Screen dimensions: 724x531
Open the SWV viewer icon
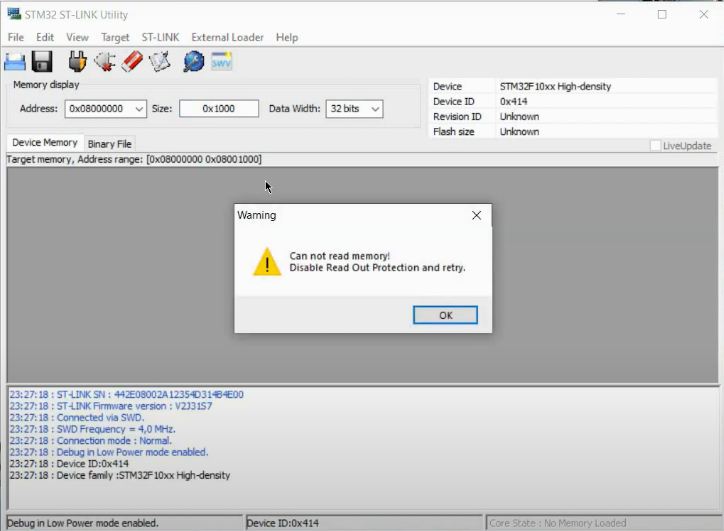pos(221,62)
